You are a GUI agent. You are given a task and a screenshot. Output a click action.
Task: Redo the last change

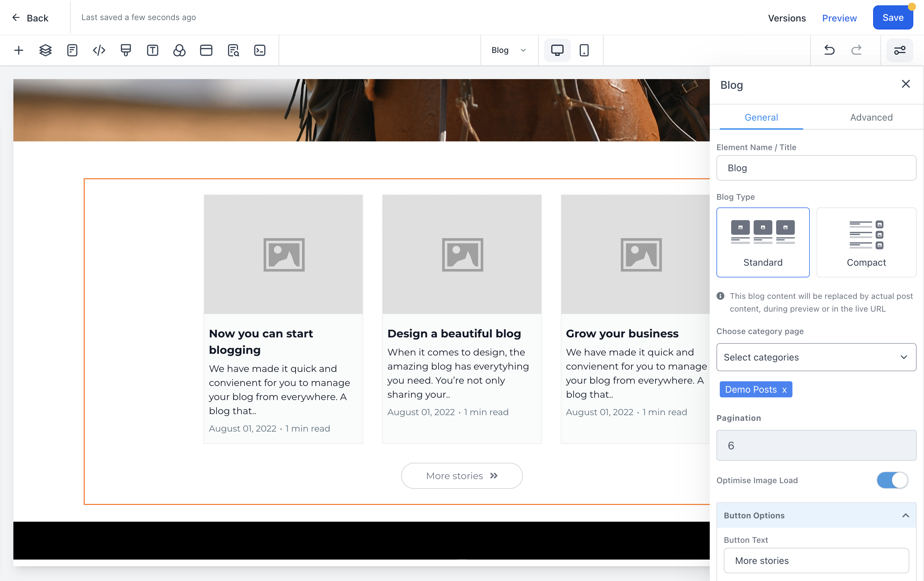pos(856,50)
